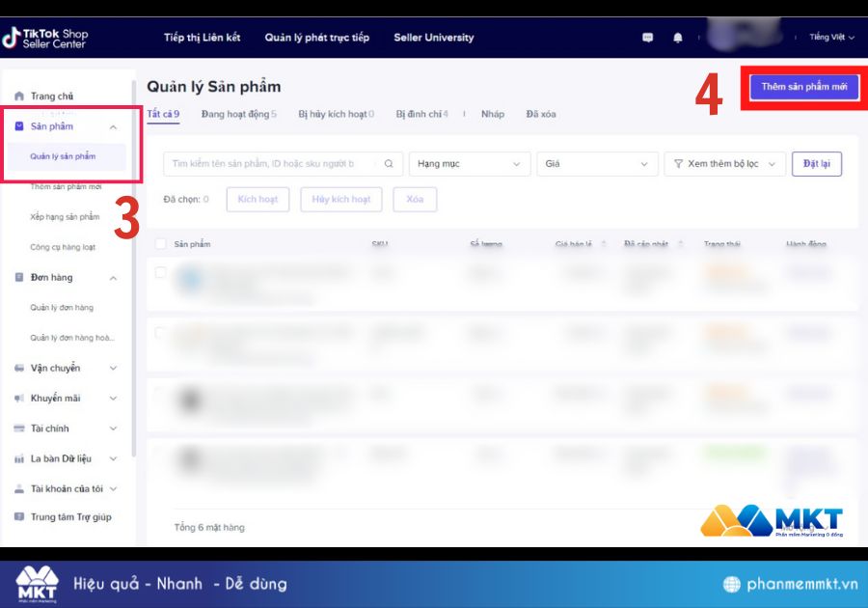This screenshot has height=608, width=868.
Task: Switch to the Tất cả tab
Action: tap(163, 114)
